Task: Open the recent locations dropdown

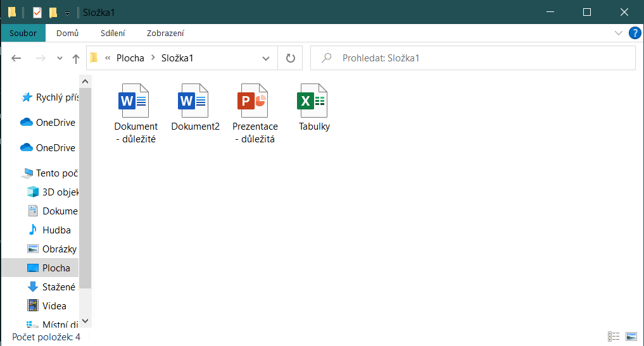Action: pyautogui.click(x=60, y=58)
